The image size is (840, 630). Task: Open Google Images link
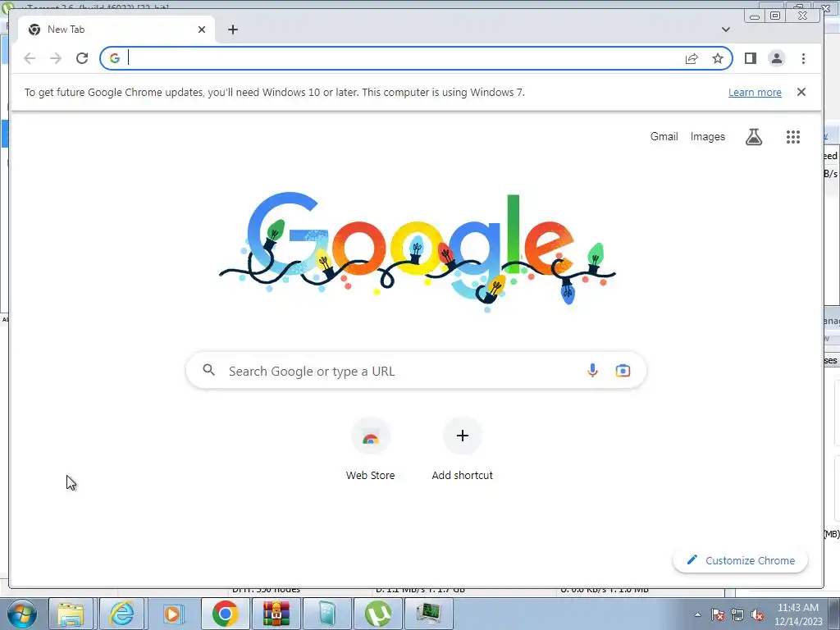[708, 137]
